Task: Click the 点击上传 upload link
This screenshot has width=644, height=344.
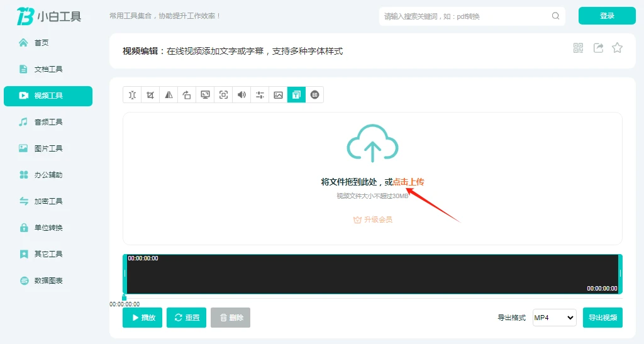Action: click(409, 182)
